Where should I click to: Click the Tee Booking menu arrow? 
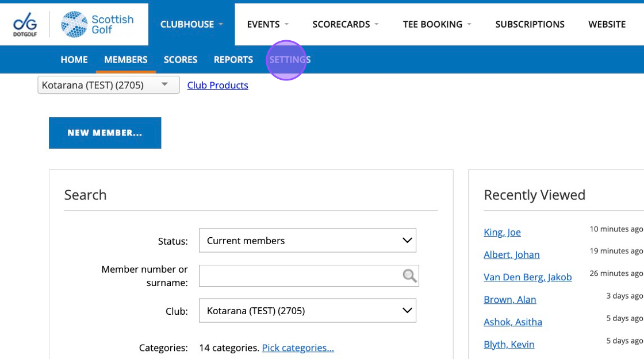point(469,24)
